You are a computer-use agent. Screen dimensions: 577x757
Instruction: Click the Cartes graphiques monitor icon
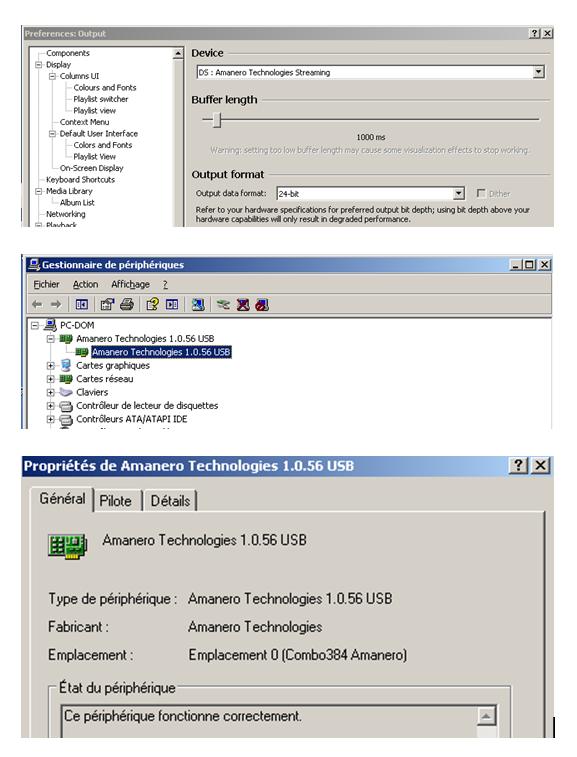66,365
